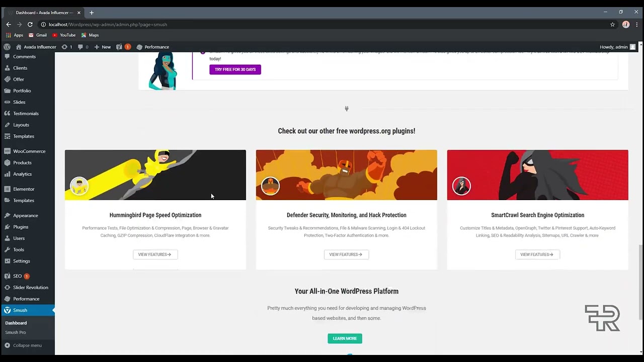This screenshot has height=362, width=644.
Task: Reload the page with refresh icon
Action: point(30,24)
